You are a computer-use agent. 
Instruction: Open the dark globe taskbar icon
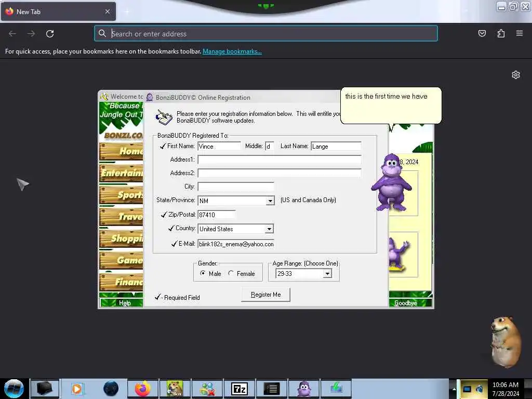click(x=111, y=389)
